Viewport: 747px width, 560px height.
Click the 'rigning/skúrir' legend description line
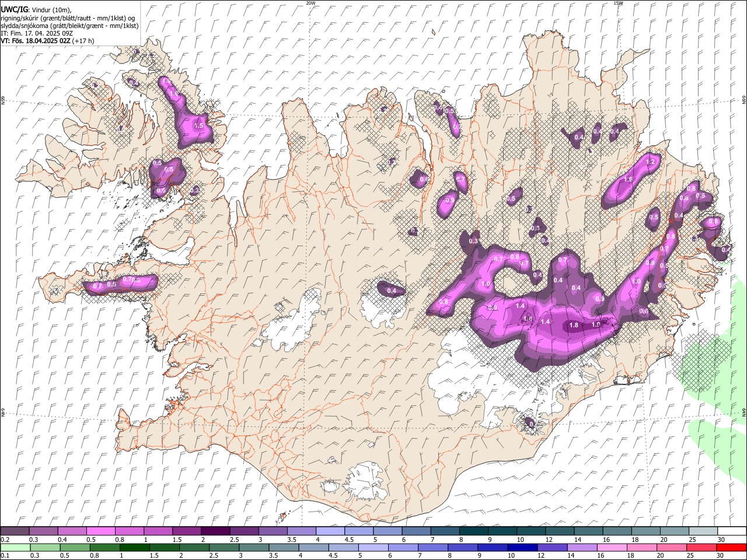point(68,18)
